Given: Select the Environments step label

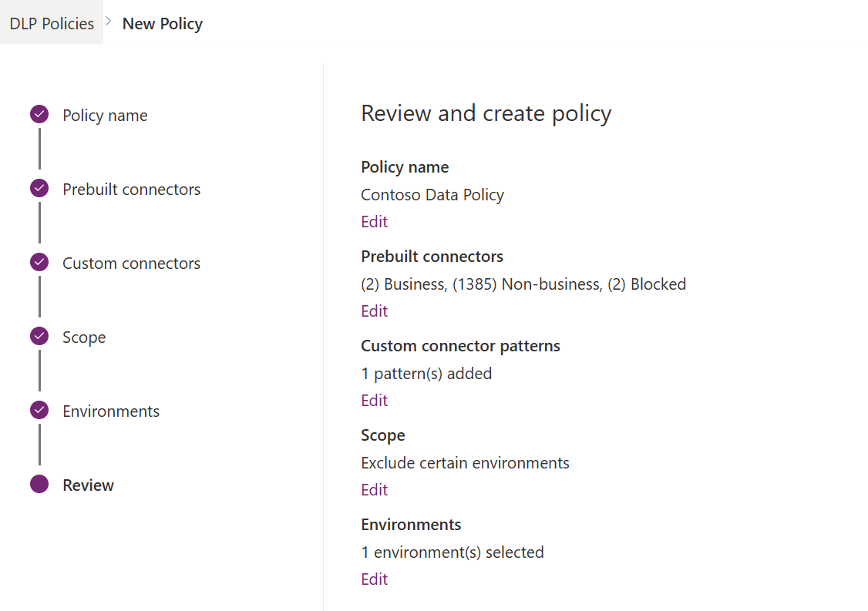Looking at the screenshot, I should 111,411.
